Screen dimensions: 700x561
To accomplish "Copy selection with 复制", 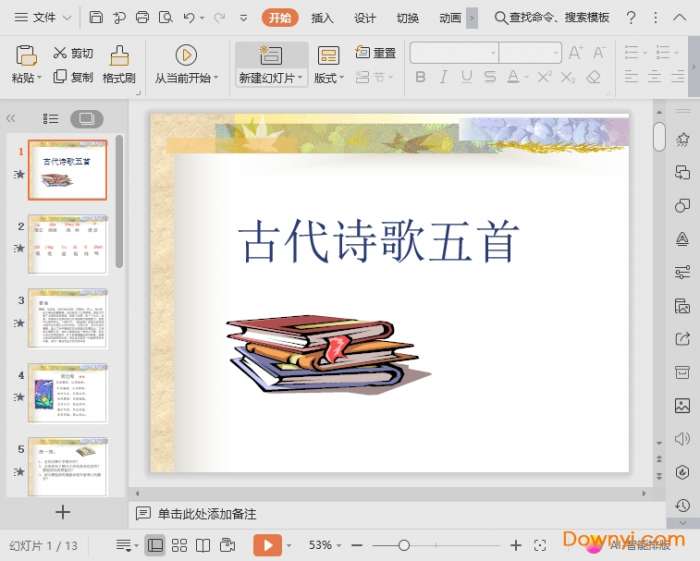I will coord(73,77).
